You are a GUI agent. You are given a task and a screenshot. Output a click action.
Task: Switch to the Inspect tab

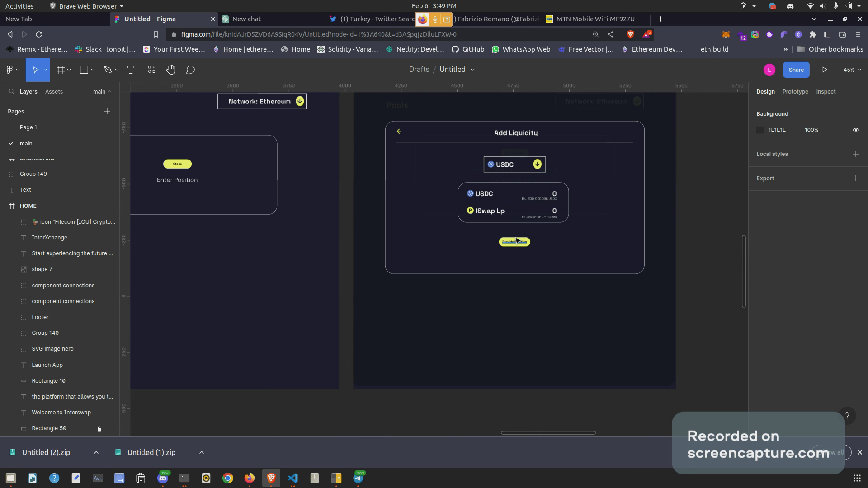pyautogui.click(x=826, y=92)
